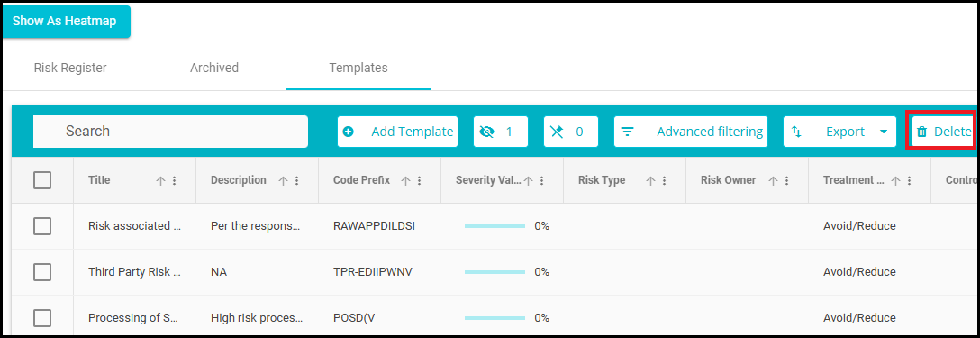Image resolution: width=980 pixels, height=338 pixels.
Task: Click the trash icon to Delete
Action: click(x=921, y=132)
